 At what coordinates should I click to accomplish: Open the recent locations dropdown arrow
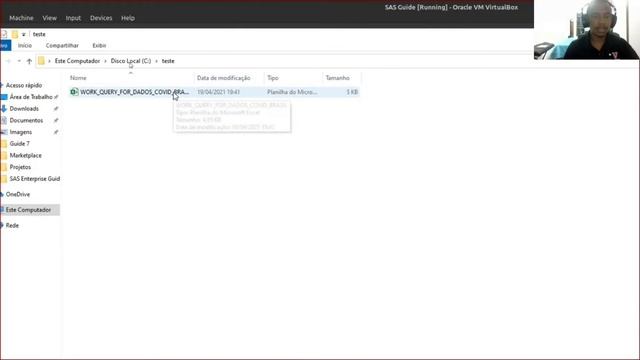click(19, 61)
